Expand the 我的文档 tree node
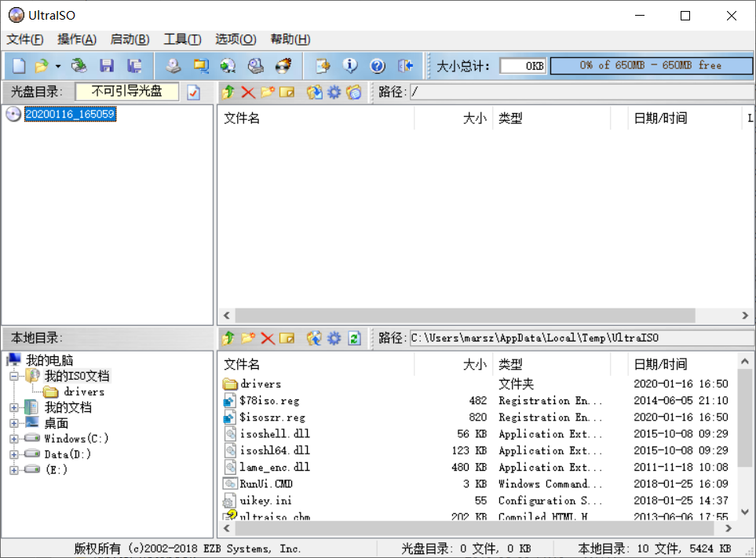The width and height of the screenshot is (756, 558). tap(14, 407)
